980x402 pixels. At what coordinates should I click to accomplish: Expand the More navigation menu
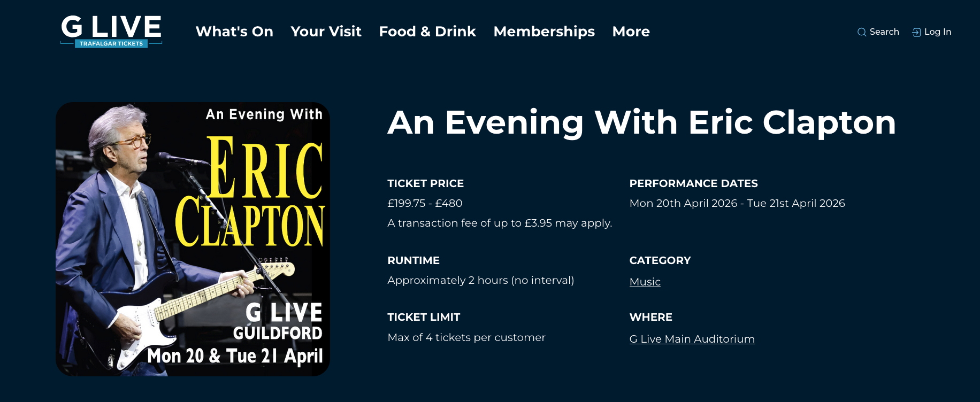click(631, 32)
